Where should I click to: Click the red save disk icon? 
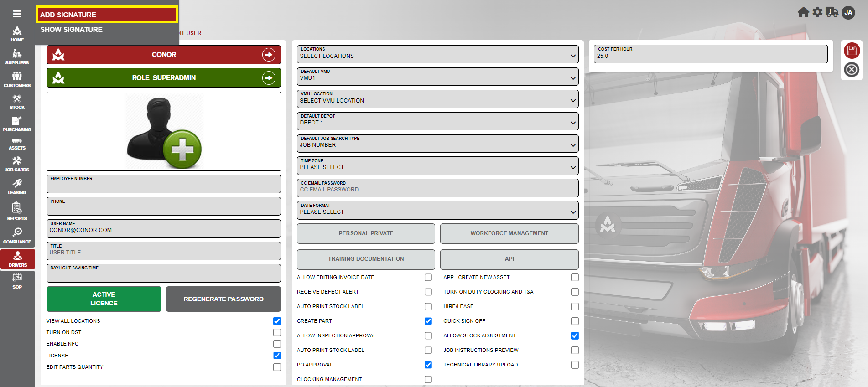pos(852,51)
